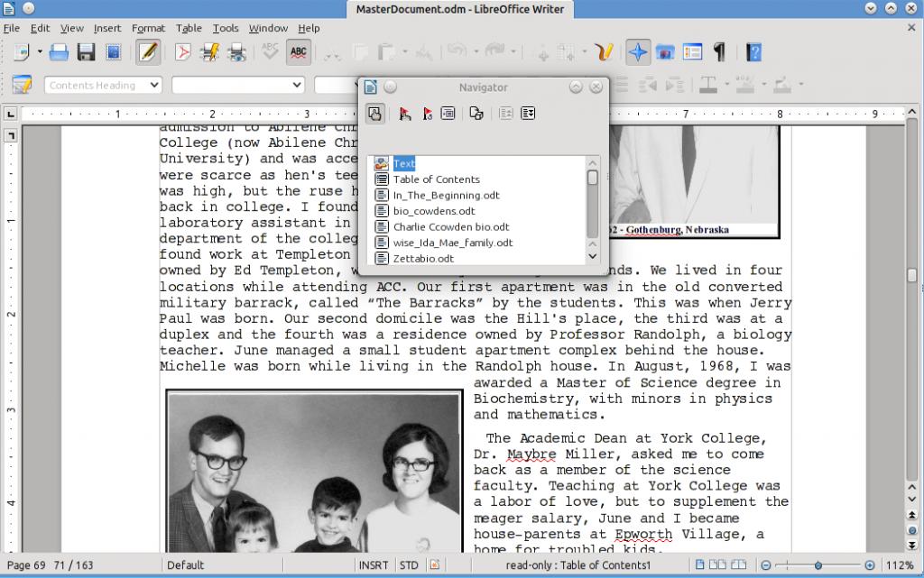Open the Gallery from the toolbar
The width and height of the screenshot is (924, 578).
pyautogui.click(x=666, y=52)
